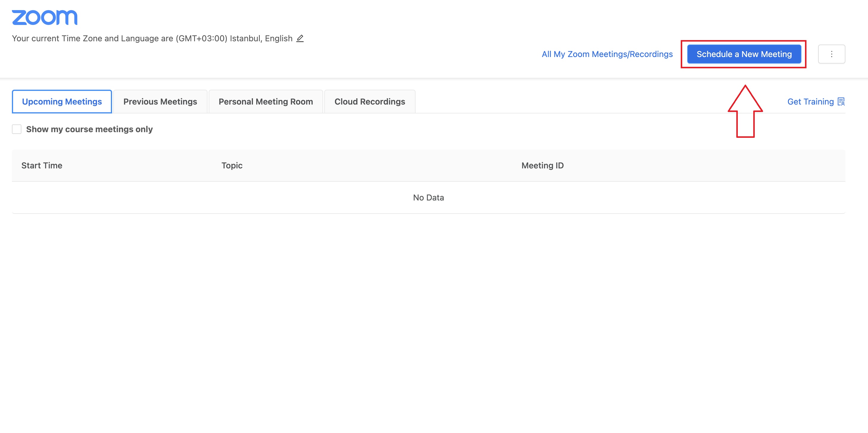
Task: Click the No Data table row
Action: click(x=428, y=198)
